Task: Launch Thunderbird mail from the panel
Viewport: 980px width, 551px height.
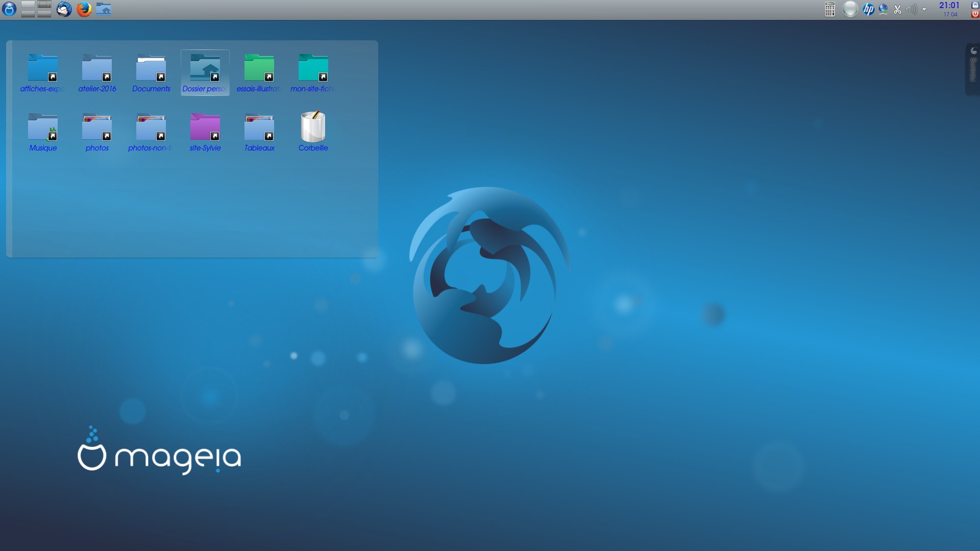Action: point(64,9)
